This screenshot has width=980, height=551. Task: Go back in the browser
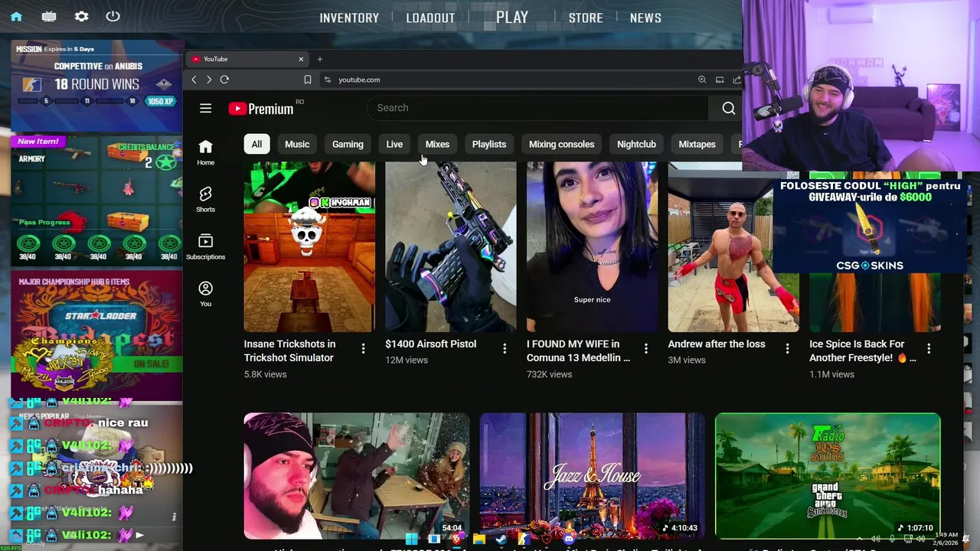[x=194, y=80]
